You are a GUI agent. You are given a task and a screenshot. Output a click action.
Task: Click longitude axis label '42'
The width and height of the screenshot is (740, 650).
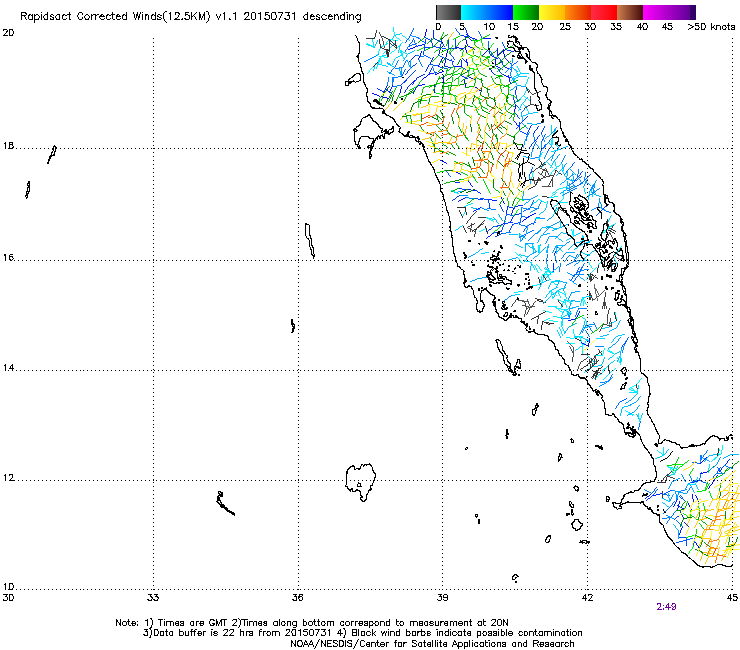click(587, 598)
